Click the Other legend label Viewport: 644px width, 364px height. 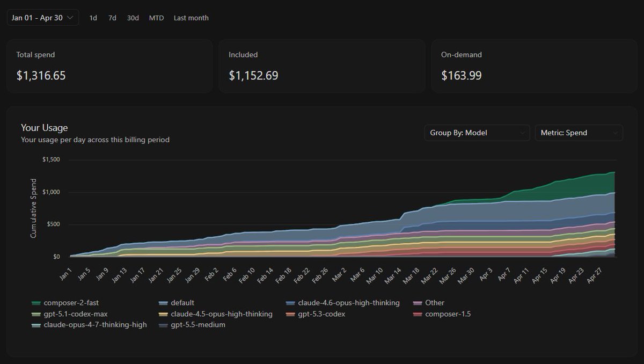[x=435, y=303]
